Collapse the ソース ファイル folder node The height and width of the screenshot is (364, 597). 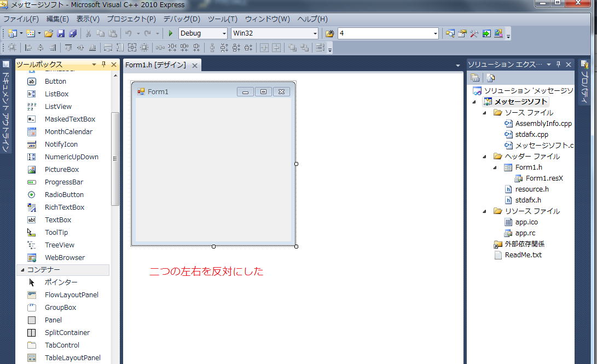pyautogui.click(x=484, y=113)
